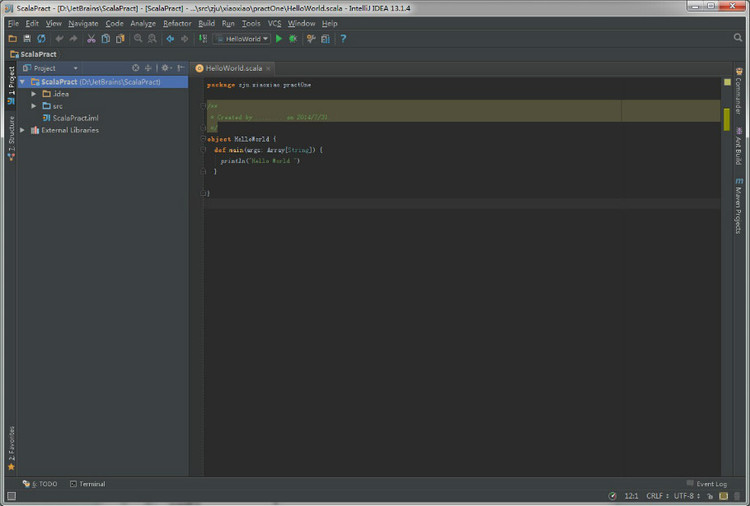Hide Project panel with pin icon
The height and width of the screenshot is (506, 750).
[x=180, y=68]
